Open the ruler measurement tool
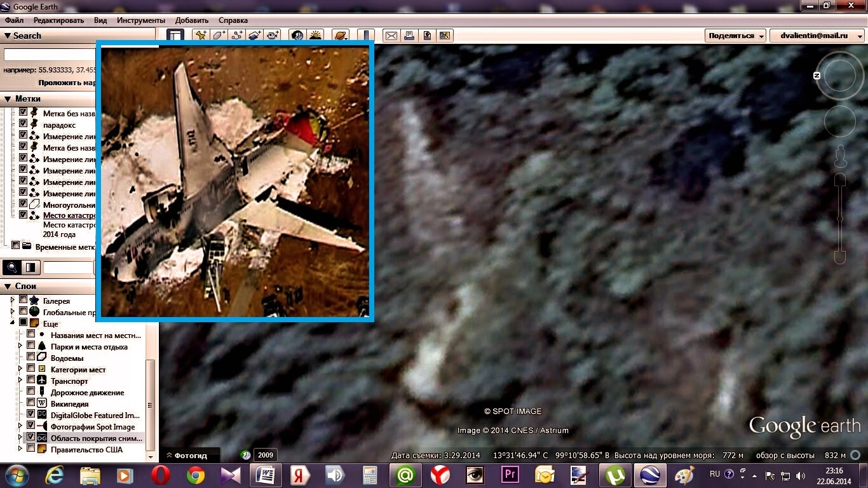The width and height of the screenshot is (868, 488). pyautogui.click(x=366, y=36)
